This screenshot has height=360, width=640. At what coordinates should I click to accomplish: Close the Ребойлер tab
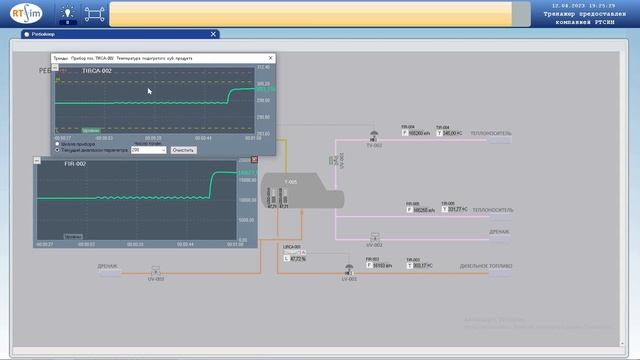[x=213, y=34]
